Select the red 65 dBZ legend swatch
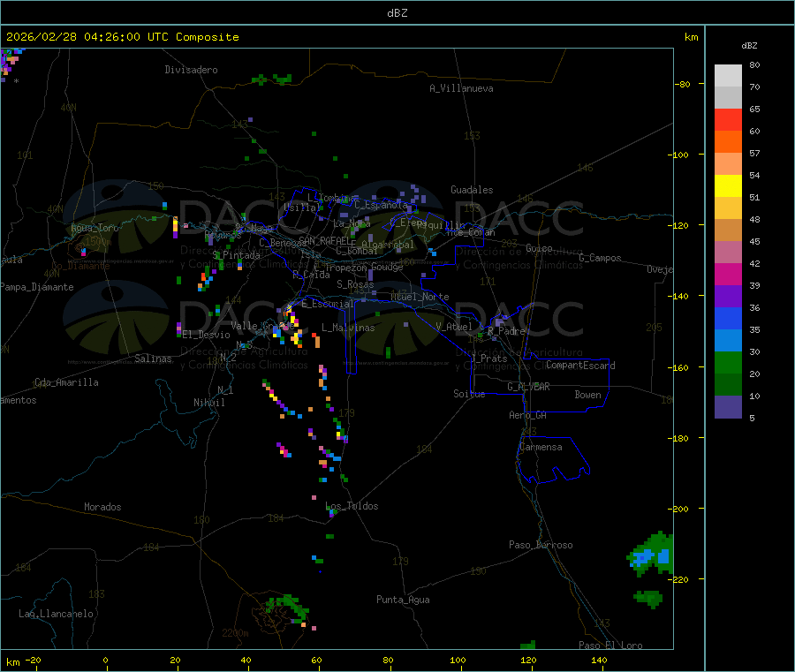Screen dimensions: 795x672 point(728,119)
